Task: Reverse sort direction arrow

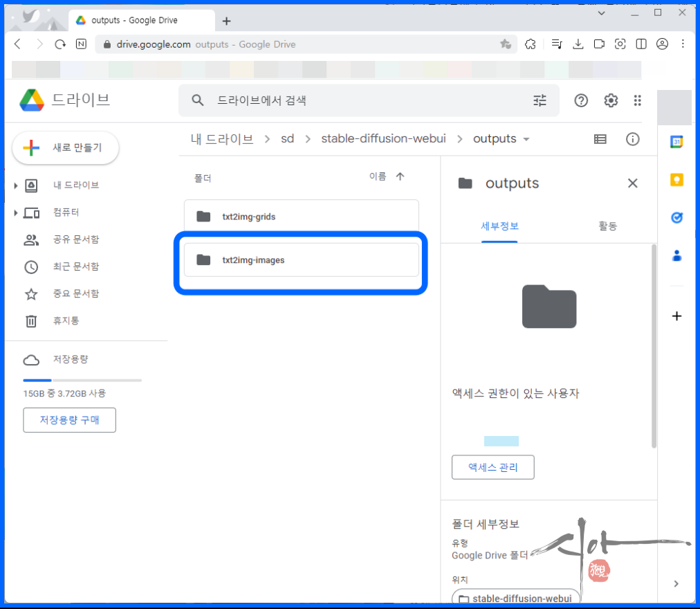Action: [x=400, y=176]
